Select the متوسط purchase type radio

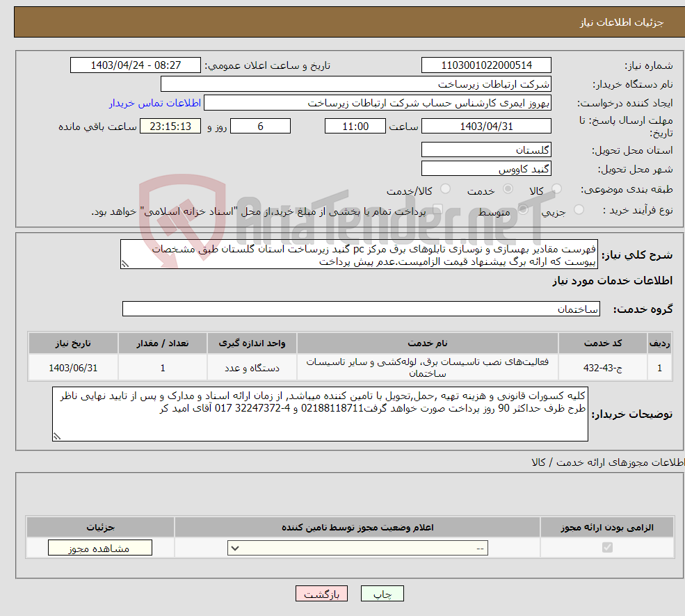(523, 209)
